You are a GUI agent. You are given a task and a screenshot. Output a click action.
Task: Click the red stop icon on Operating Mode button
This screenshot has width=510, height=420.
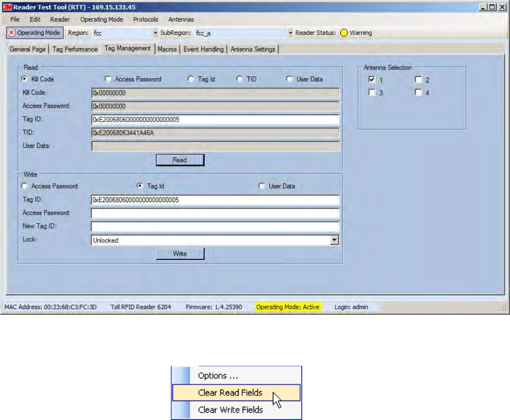[x=12, y=32]
